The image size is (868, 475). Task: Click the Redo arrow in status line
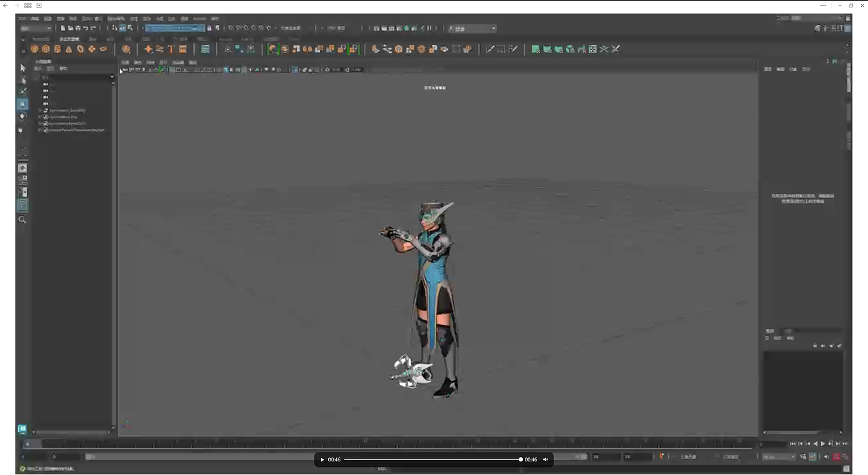coord(94,28)
